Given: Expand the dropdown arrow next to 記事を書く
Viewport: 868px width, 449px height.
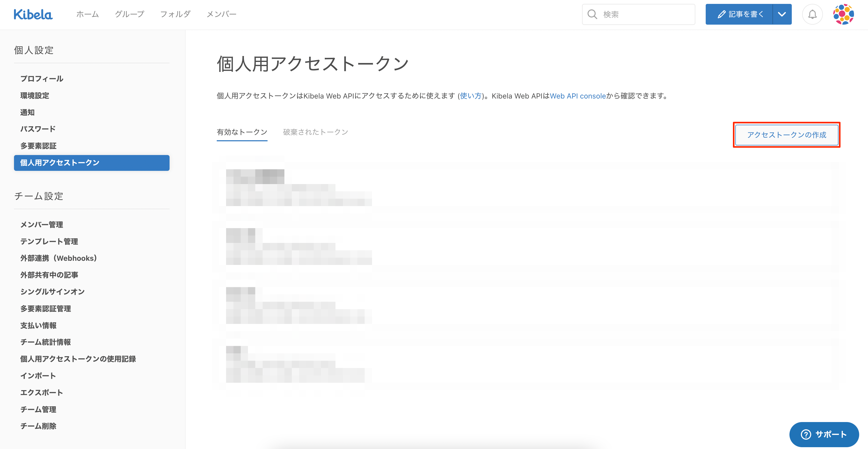Looking at the screenshot, I should pyautogui.click(x=782, y=15).
